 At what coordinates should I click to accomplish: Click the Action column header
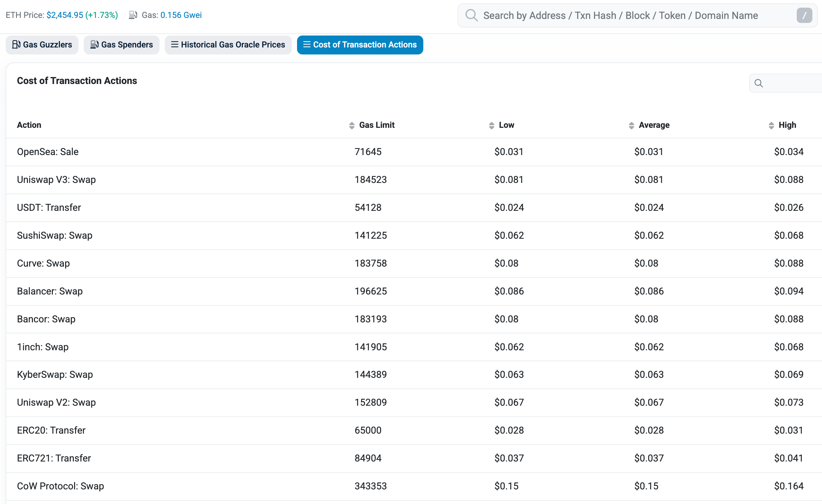pos(29,125)
